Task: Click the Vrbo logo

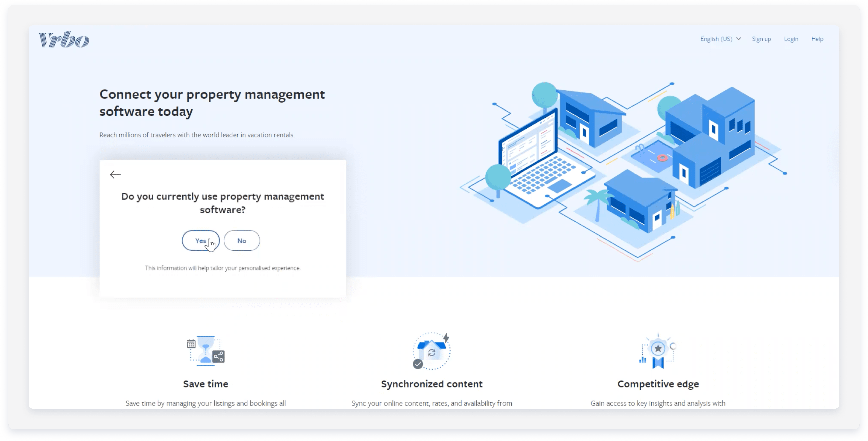Action: [64, 39]
